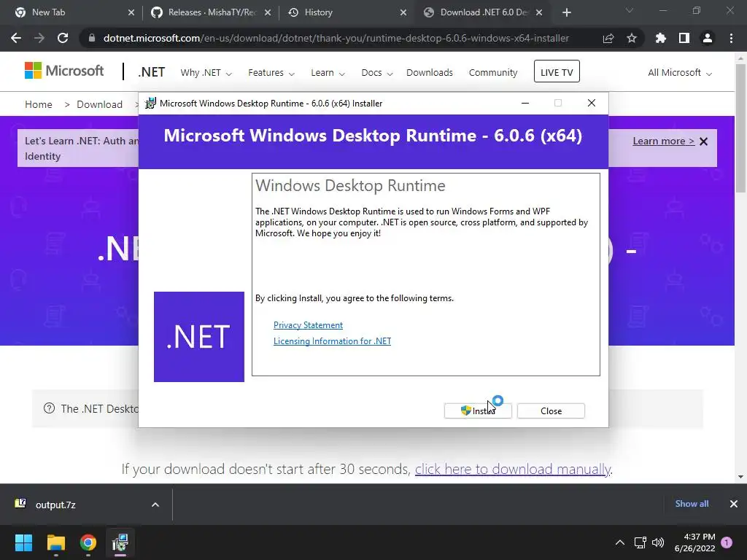Screen dimensions: 747x560
Task: Click the LIVE TV button
Action: [557, 71]
